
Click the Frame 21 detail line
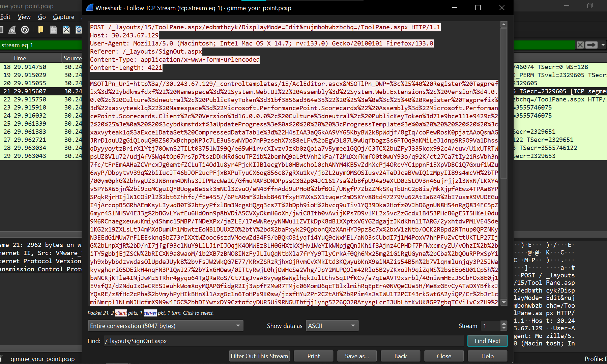coord(41,245)
